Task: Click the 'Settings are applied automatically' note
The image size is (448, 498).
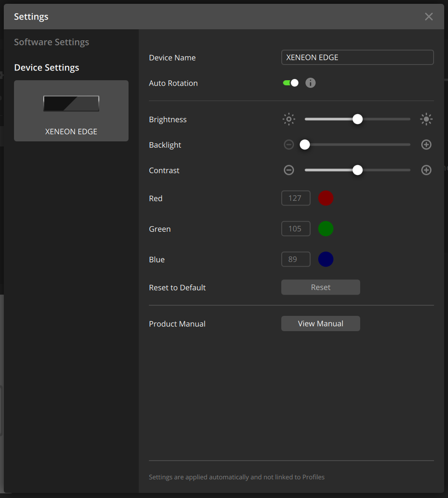Action: [x=237, y=477]
